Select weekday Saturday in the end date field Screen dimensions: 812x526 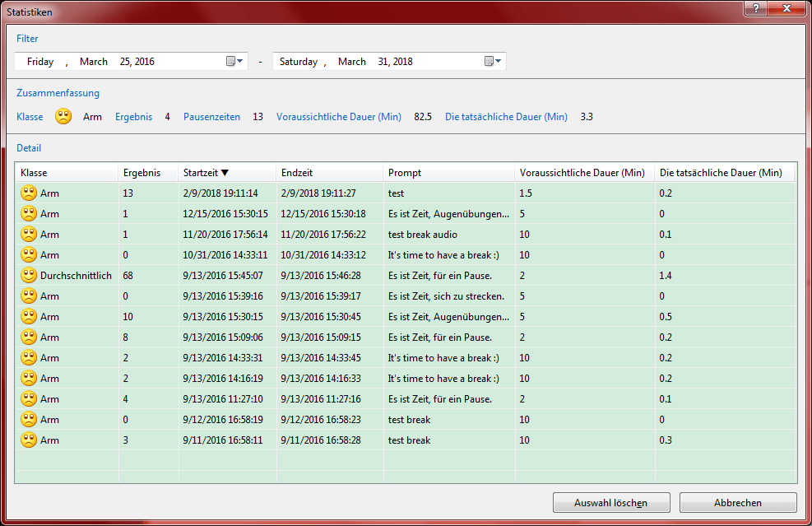pos(299,62)
